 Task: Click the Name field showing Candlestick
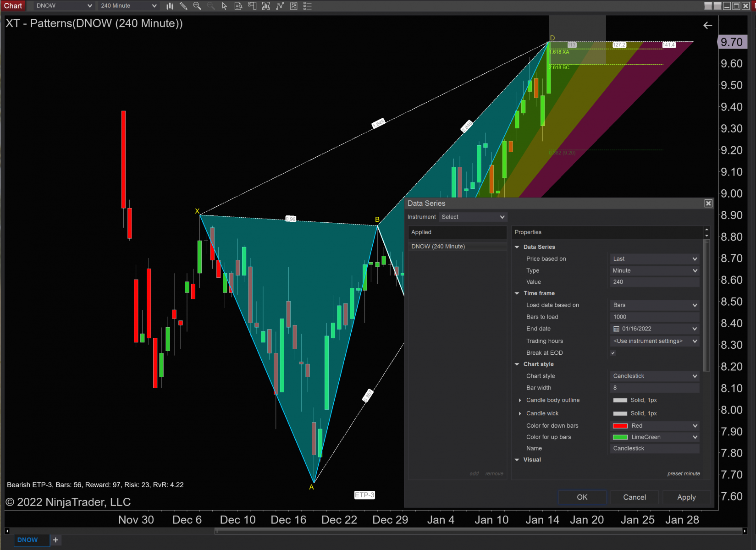(x=655, y=449)
